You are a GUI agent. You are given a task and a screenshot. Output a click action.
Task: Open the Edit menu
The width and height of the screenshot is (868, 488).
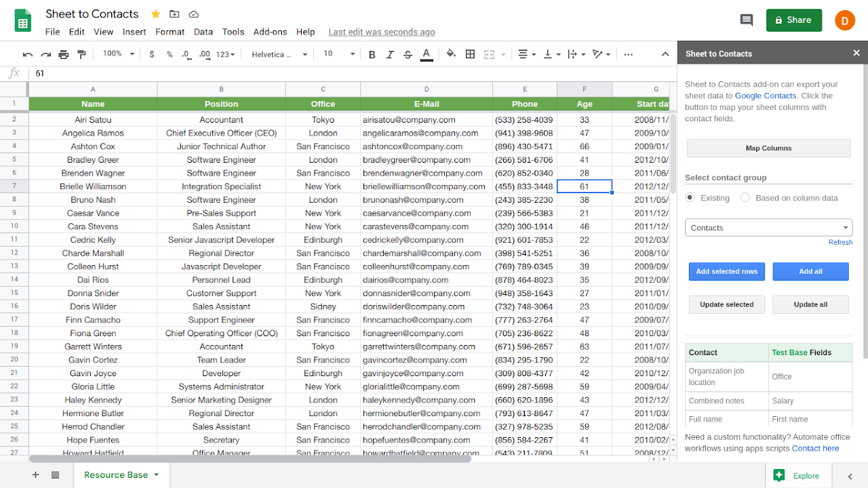(77, 32)
